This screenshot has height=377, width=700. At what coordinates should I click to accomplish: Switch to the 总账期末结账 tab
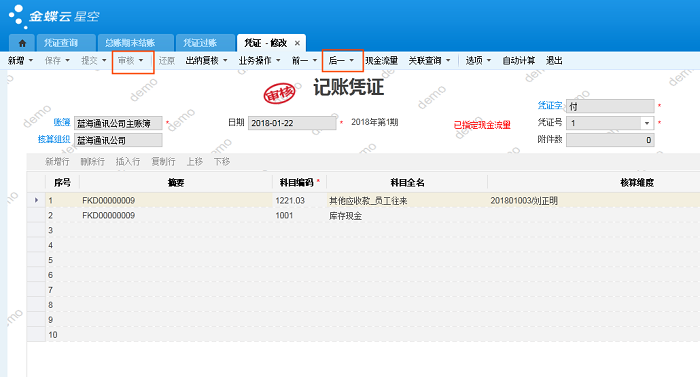130,43
